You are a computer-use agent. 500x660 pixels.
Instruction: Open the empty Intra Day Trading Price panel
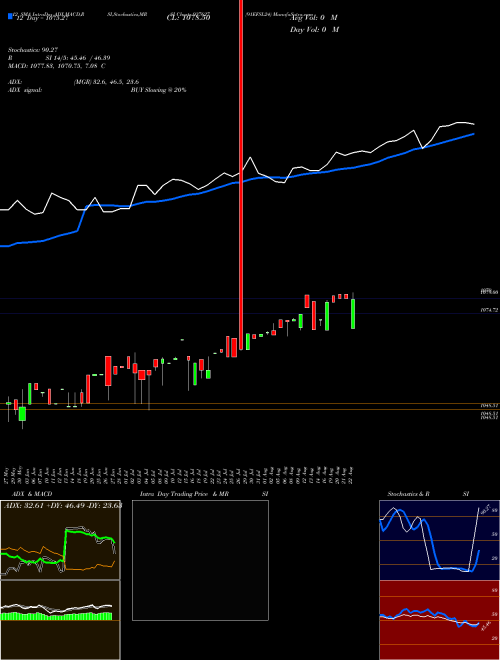(200, 560)
